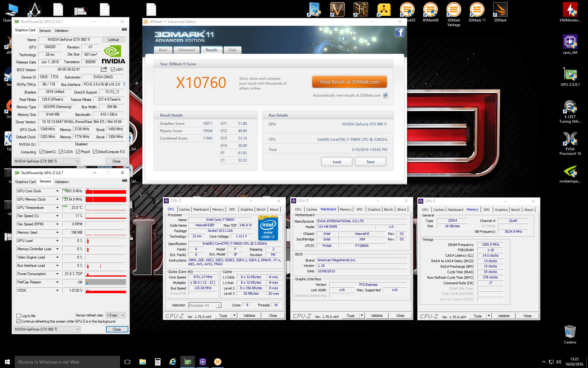Click Load button in 3DMark 11

pos(337,162)
